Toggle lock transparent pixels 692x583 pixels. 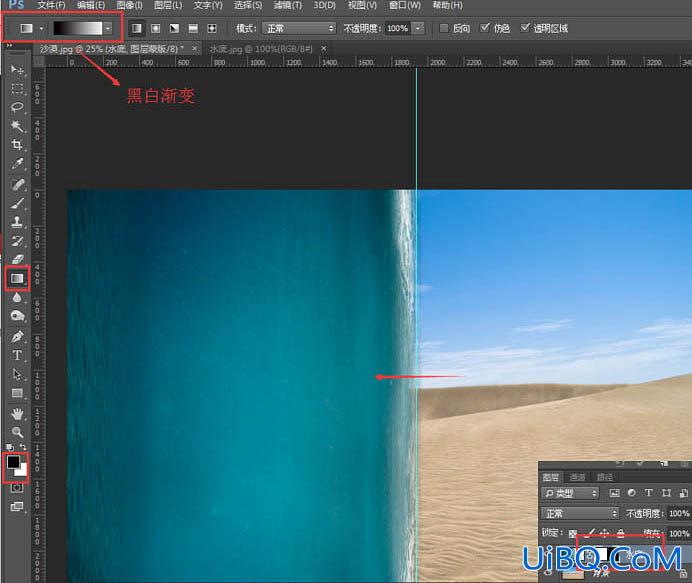coord(573,533)
